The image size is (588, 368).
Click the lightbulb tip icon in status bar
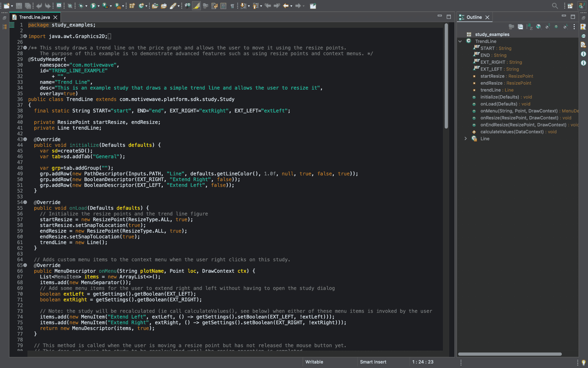click(583, 362)
